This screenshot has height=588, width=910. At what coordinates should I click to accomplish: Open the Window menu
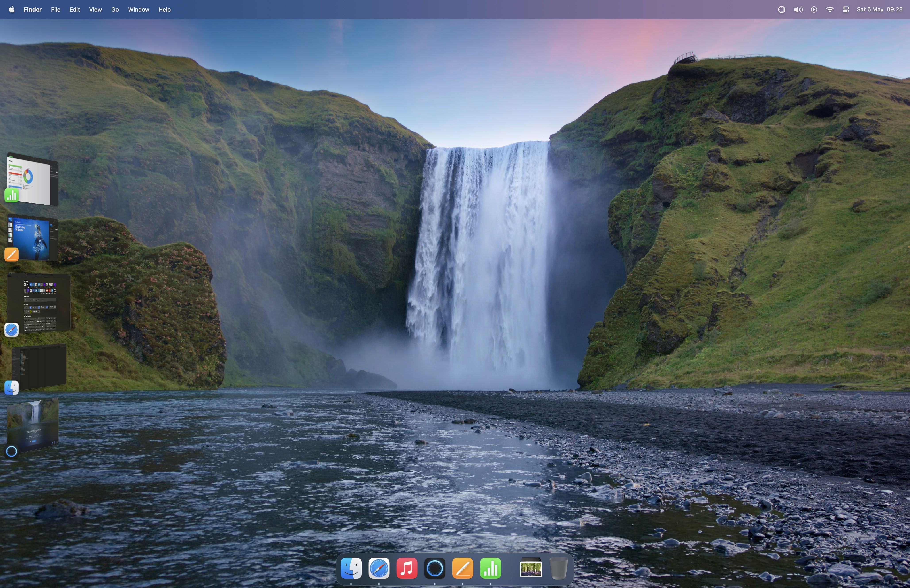(x=138, y=10)
